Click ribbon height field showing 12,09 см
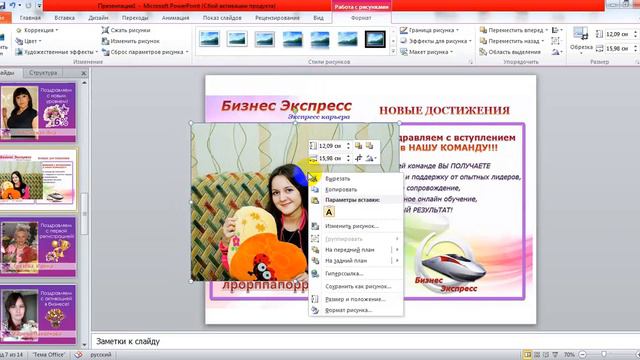This screenshot has width=640, height=360. [x=617, y=34]
